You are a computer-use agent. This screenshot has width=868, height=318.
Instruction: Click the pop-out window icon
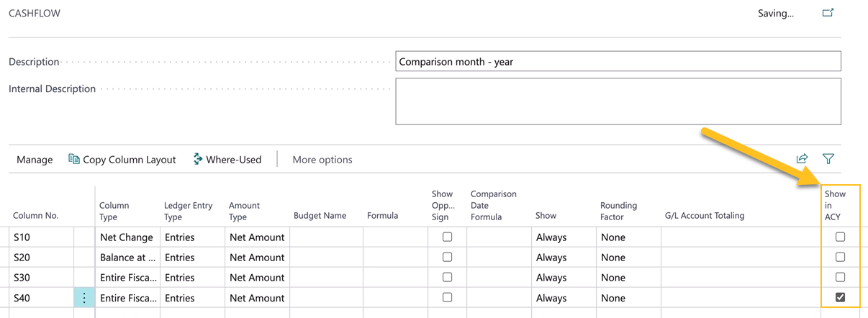pyautogui.click(x=828, y=13)
